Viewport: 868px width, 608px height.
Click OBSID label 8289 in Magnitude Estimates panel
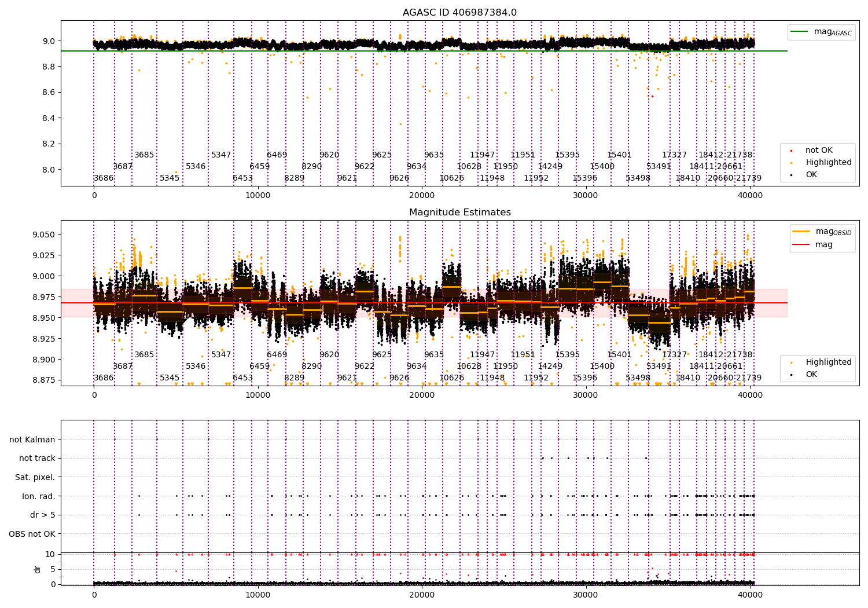coord(294,378)
